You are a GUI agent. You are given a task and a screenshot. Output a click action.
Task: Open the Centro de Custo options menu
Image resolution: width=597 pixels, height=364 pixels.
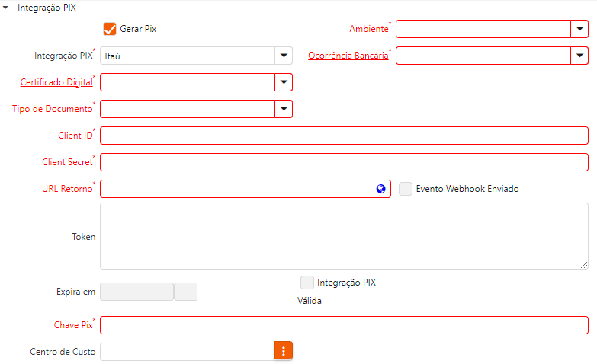[x=284, y=351]
